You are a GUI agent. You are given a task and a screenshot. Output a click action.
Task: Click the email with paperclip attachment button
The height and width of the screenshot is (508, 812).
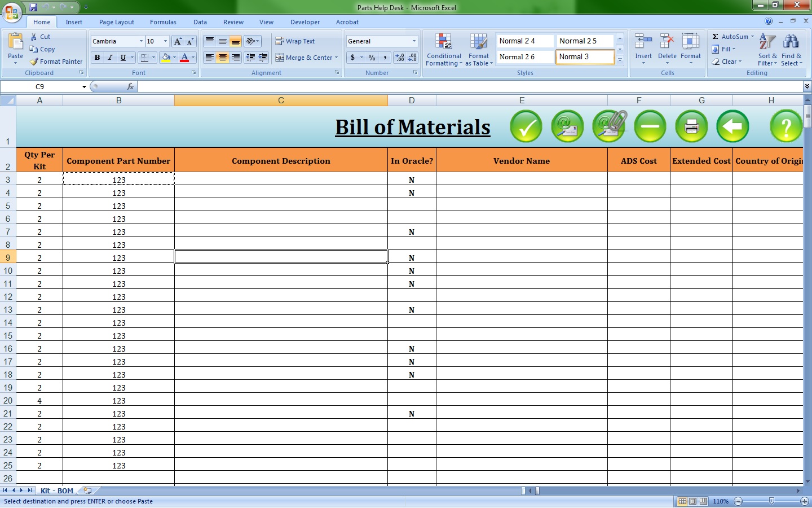[609, 126]
